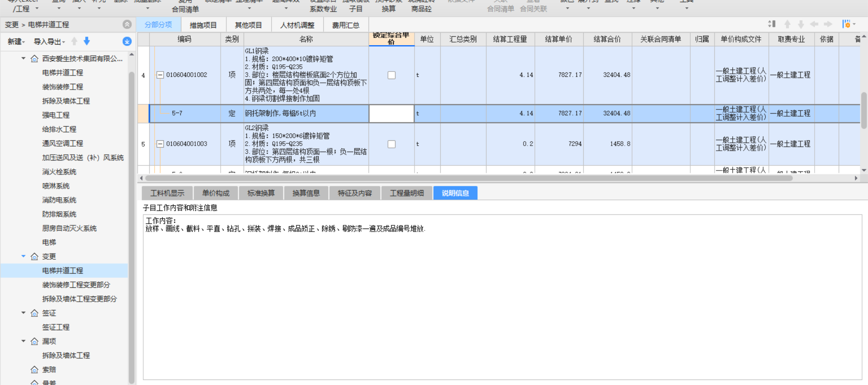
Task: Switch to the 费用汇总 tab
Action: pyautogui.click(x=346, y=25)
